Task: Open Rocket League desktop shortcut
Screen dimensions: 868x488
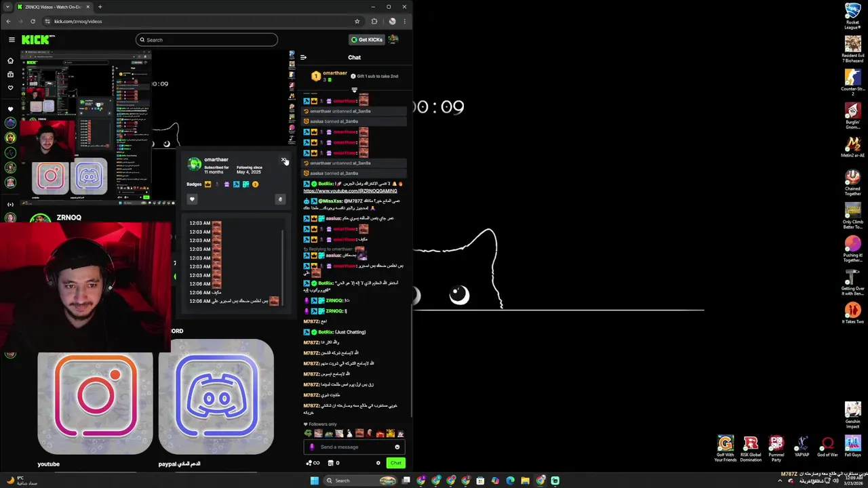Action: [852, 16]
